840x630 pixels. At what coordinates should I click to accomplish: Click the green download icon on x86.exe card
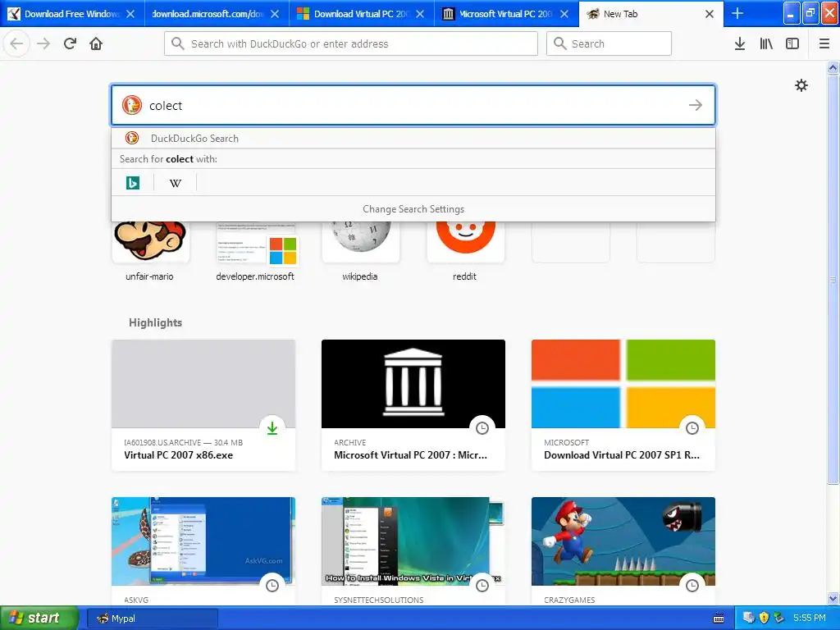pyautogui.click(x=272, y=428)
